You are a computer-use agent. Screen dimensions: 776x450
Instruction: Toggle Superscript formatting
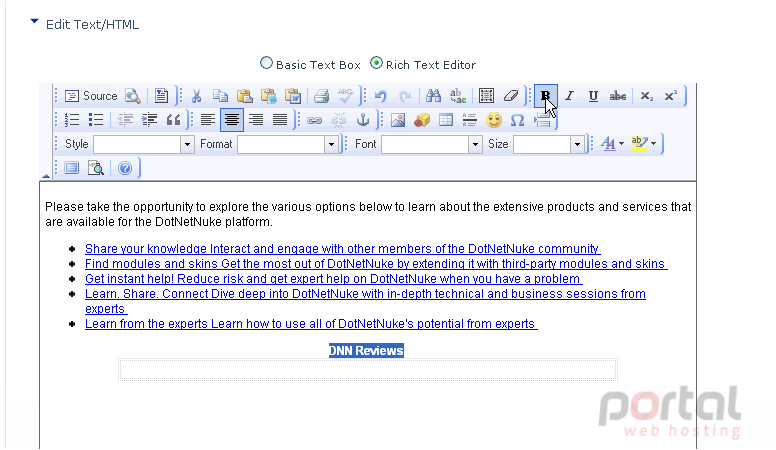click(x=671, y=96)
